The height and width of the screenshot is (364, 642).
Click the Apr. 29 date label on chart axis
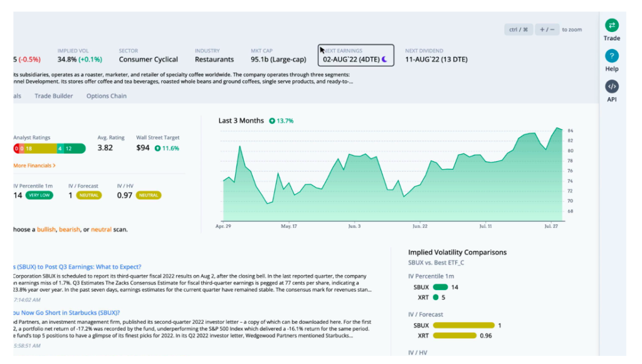tap(223, 226)
